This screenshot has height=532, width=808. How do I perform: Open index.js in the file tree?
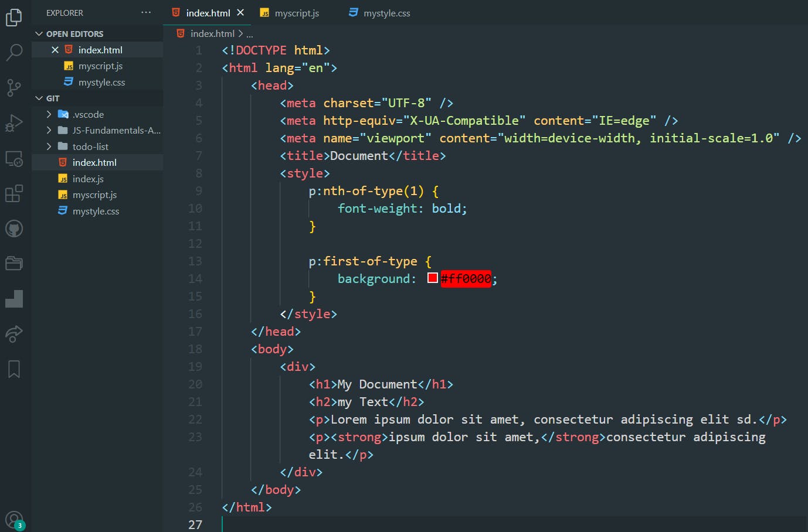pyautogui.click(x=97, y=179)
